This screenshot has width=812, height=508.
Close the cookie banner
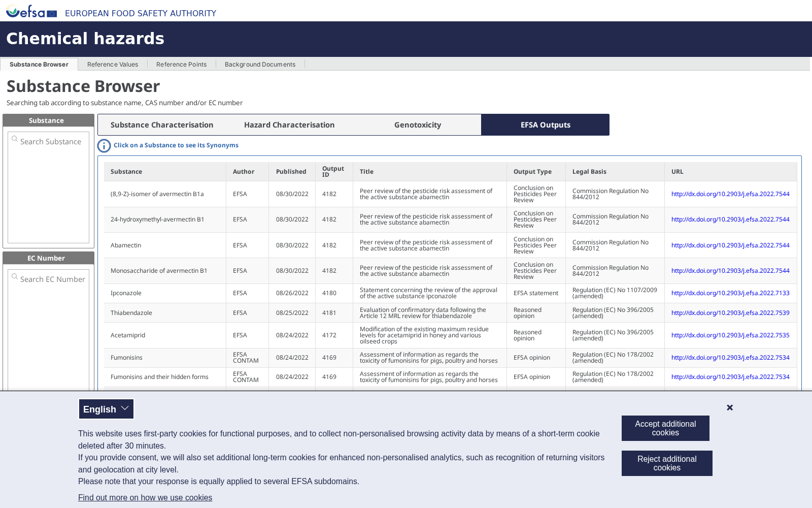coord(730,407)
